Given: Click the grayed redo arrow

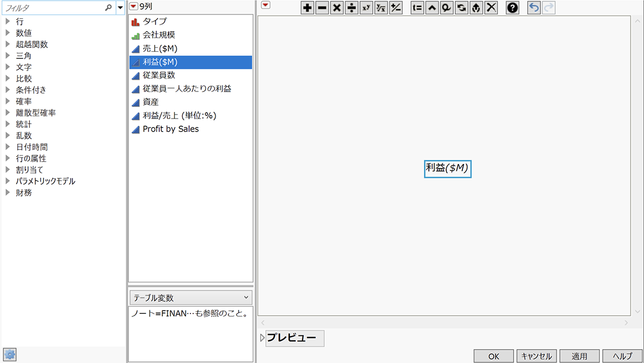Looking at the screenshot, I should tap(549, 8).
